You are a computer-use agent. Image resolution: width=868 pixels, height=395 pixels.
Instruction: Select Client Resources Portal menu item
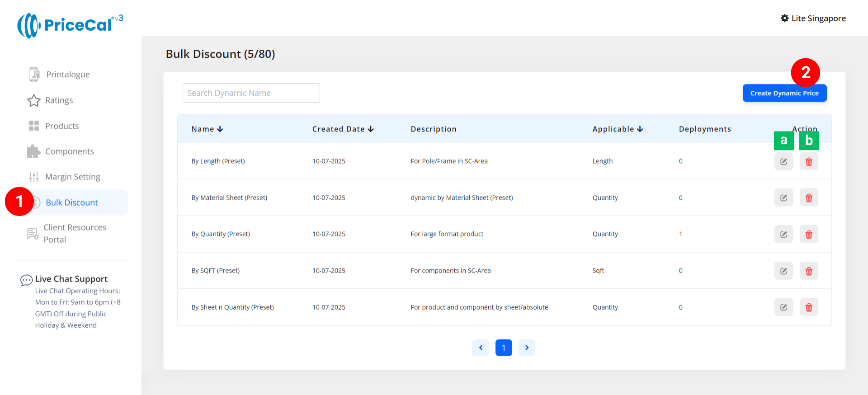pyautogui.click(x=75, y=233)
